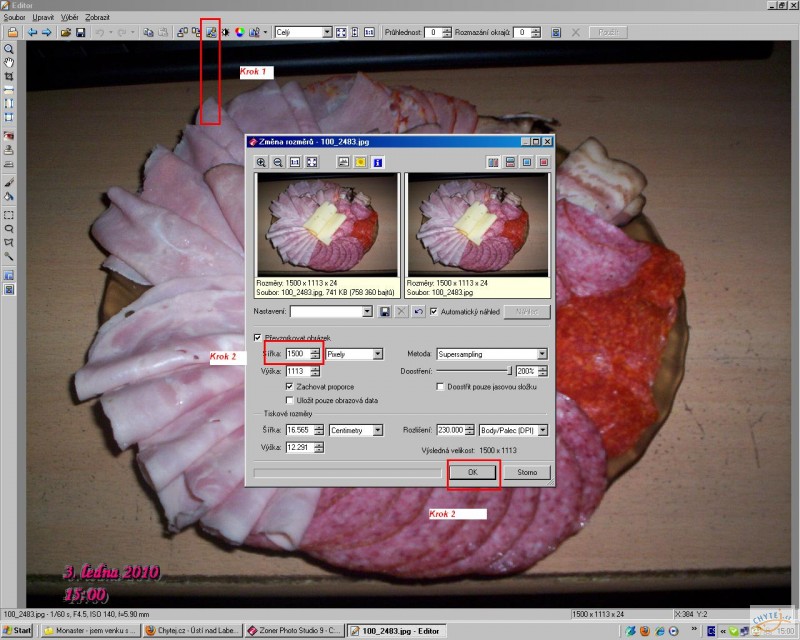Click the greyed Náhled button
This screenshot has height=640, width=800.
click(x=527, y=312)
